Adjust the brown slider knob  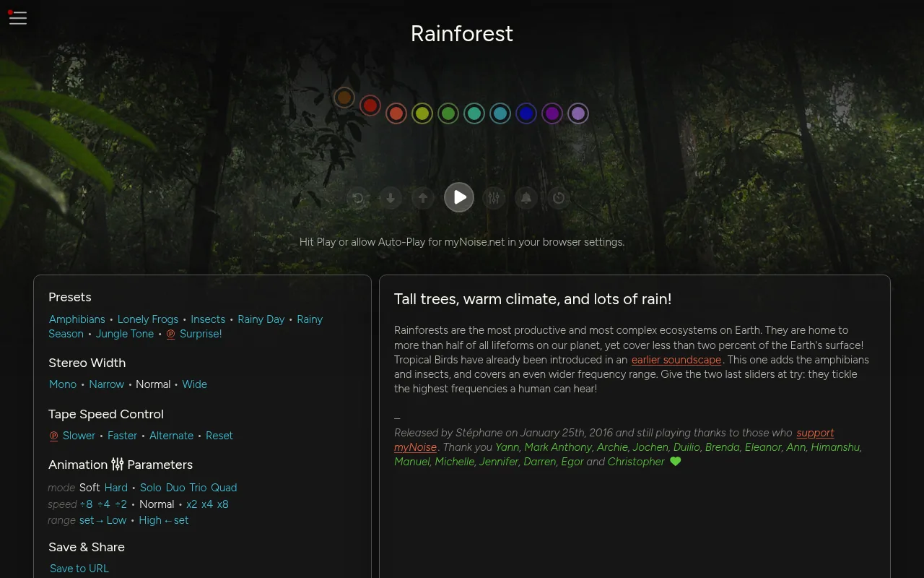(x=344, y=98)
